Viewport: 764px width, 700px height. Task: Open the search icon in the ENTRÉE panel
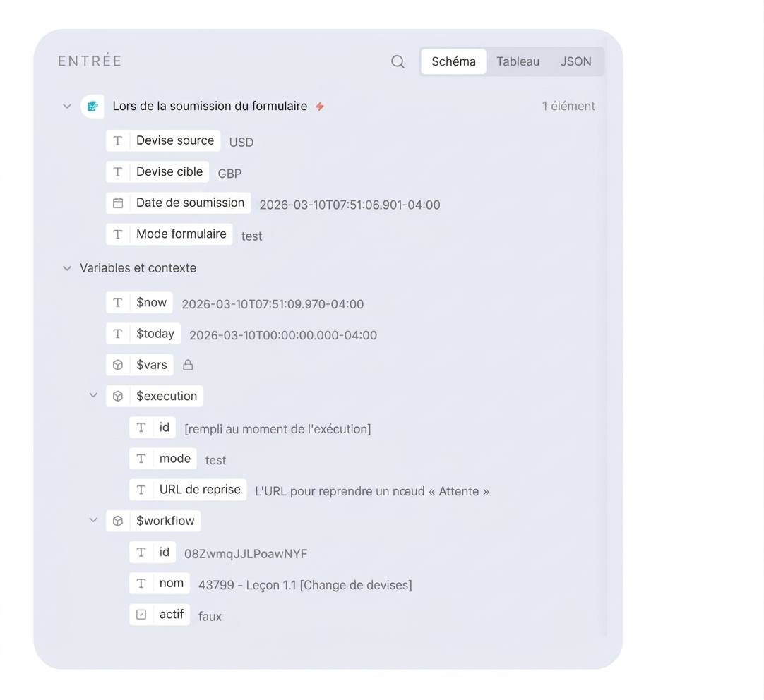tap(398, 62)
